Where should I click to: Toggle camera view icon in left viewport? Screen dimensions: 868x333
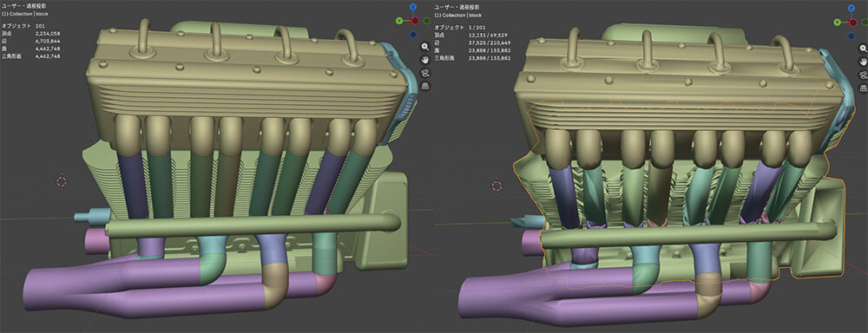[425, 73]
